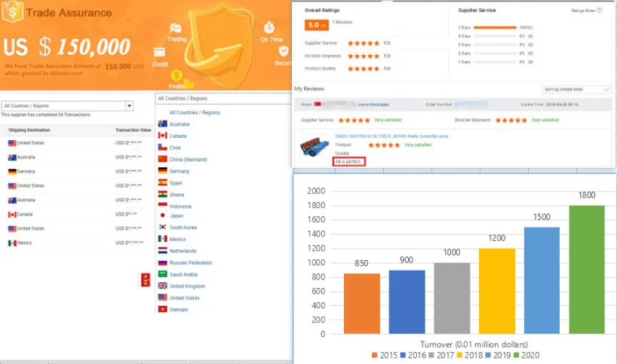The height and width of the screenshot is (364, 617).
Task: Choose Germany in the country list
Action: coord(180,171)
